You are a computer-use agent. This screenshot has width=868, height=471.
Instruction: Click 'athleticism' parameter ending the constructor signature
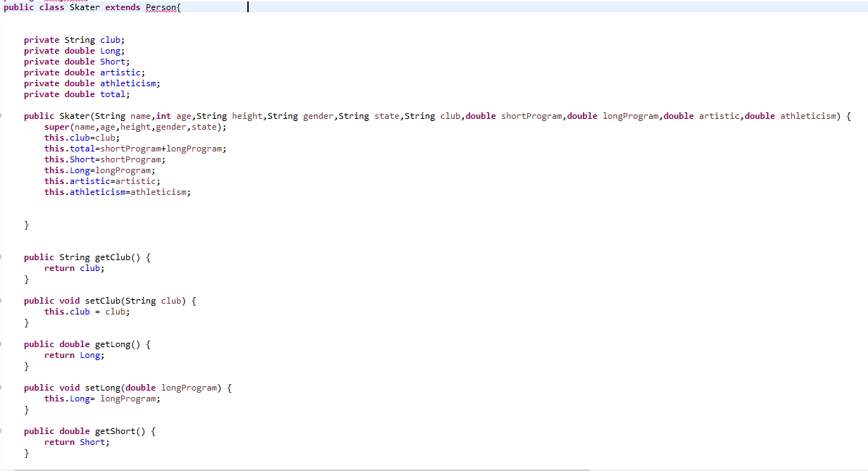808,116
